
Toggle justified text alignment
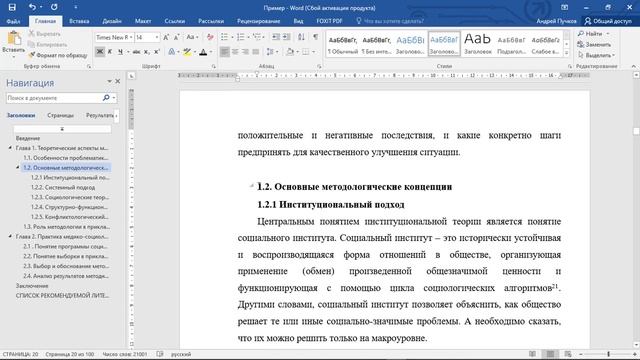(256, 52)
